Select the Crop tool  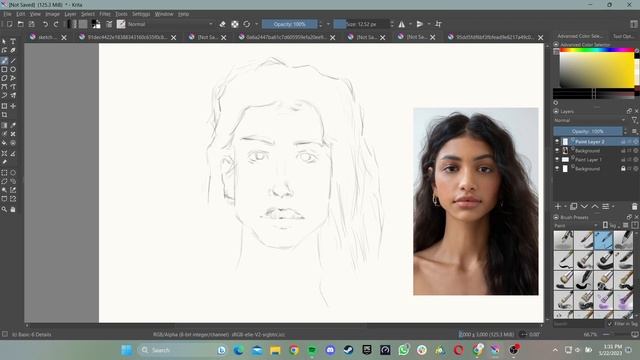[x=4, y=115]
